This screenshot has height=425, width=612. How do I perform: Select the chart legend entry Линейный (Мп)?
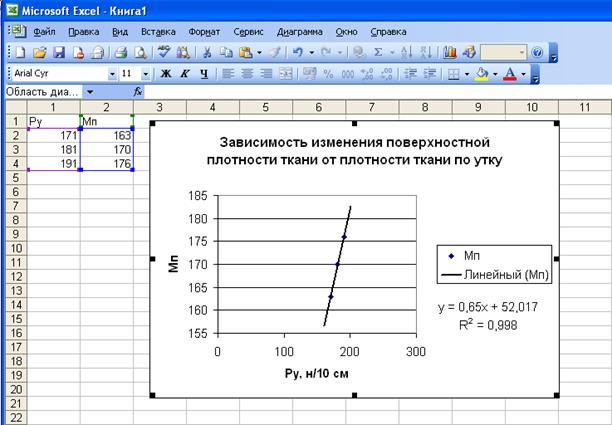[500, 274]
